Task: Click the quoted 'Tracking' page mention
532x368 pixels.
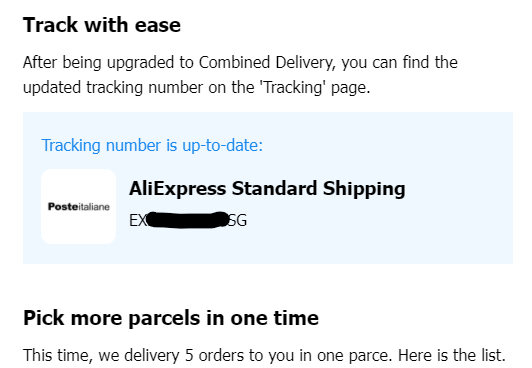Action: point(292,88)
